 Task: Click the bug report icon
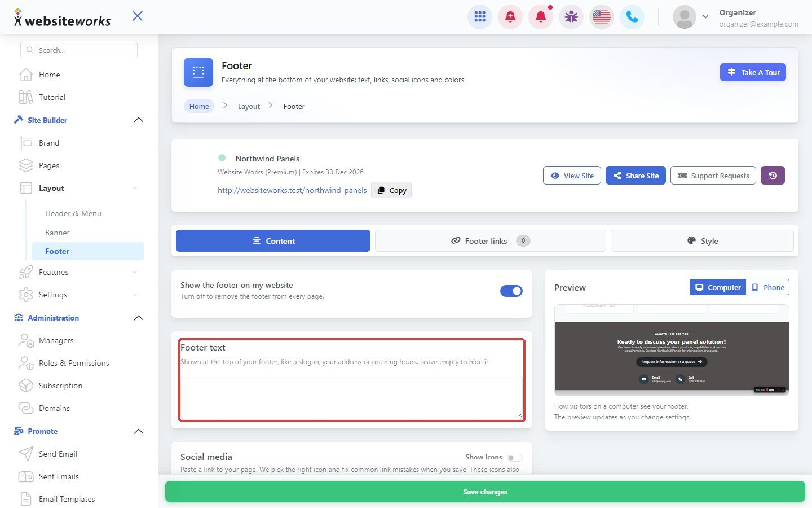pyautogui.click(x=571, y=17)
